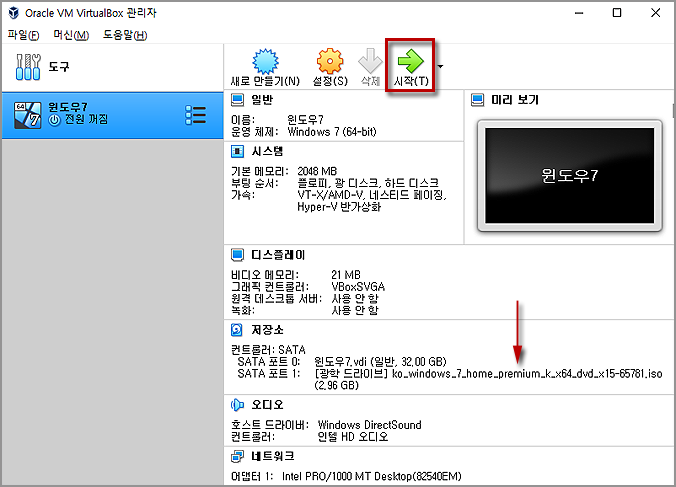Click the Intel PRO/1000 MT Desktop adapter value
Image resolution: width=676 pixels, height=487 pixels.
pyautogui.click(x=372, y=476)
